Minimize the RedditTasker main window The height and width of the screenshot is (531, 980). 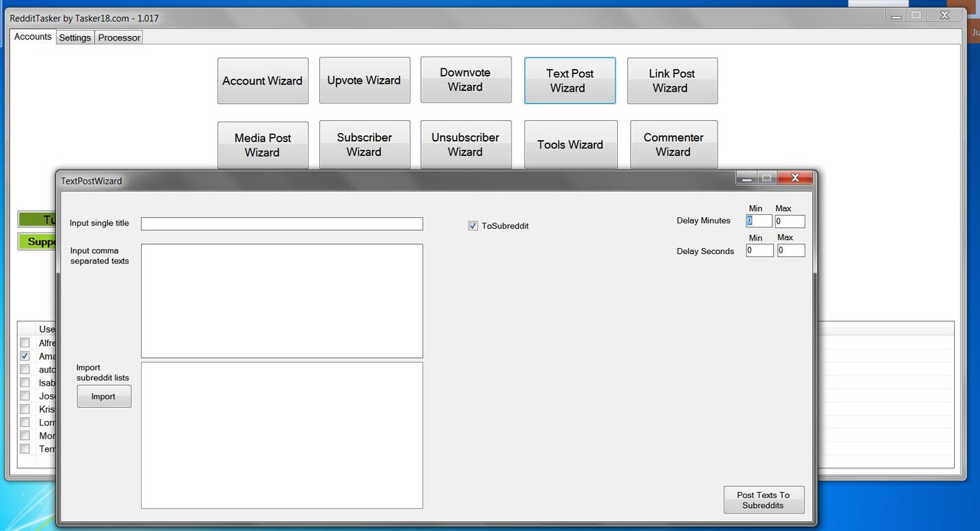tap(896, 15)
